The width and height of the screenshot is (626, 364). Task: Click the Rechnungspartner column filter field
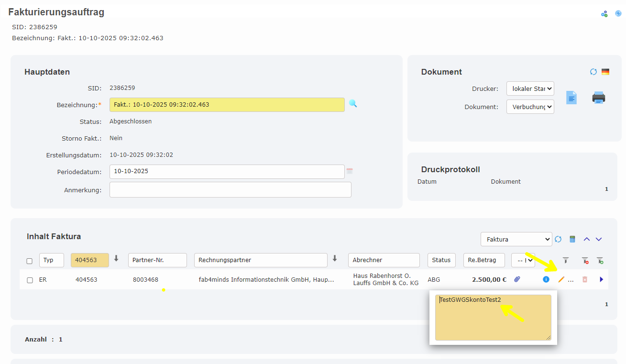[x=260, y=260]
